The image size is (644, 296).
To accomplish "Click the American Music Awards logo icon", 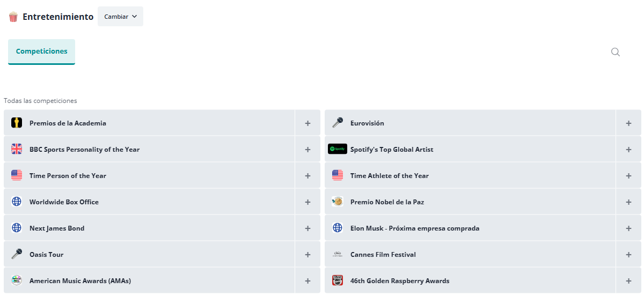I will click(17, 280).
